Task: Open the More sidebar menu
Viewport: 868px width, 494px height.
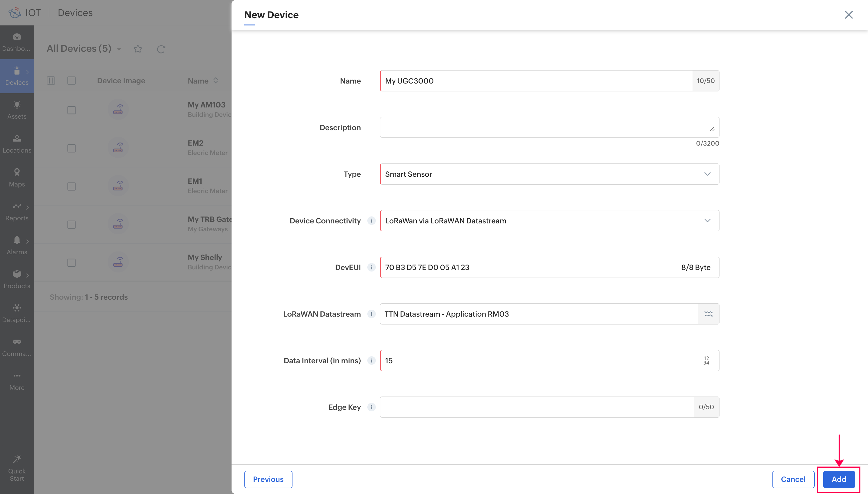Action: pos(17,381)
